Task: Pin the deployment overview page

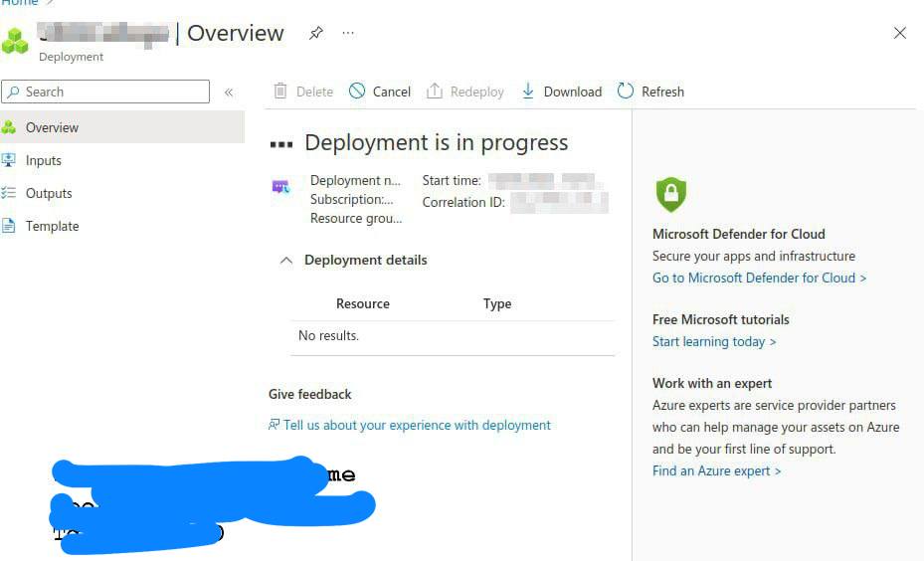Action: point(316,33)
